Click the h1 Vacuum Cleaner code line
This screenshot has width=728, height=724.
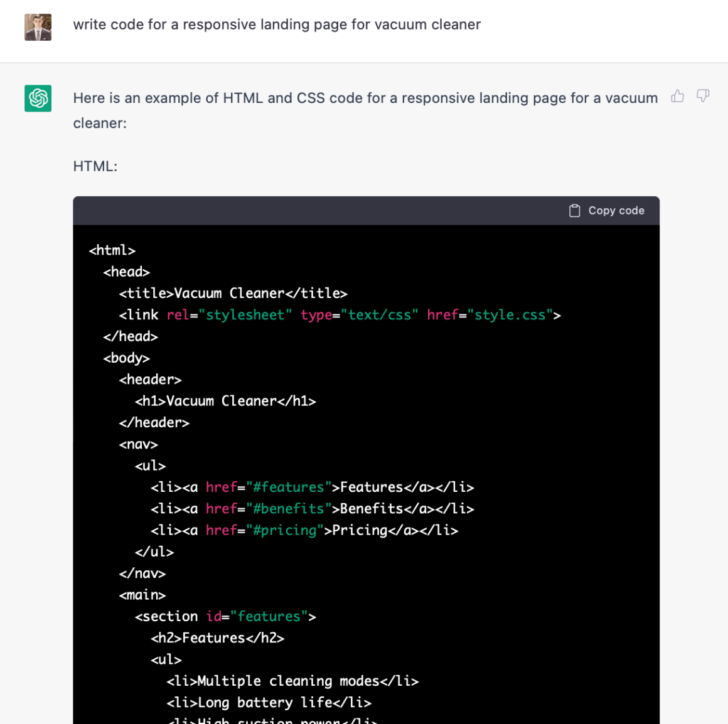[225, 402]
